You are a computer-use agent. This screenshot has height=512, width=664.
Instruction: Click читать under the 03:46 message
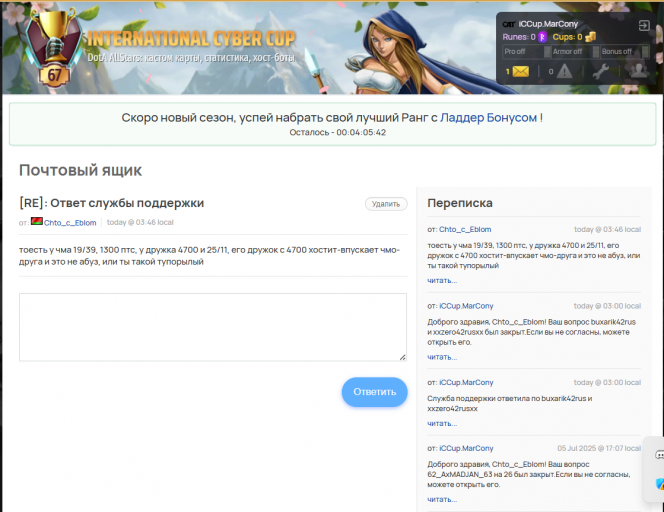(442, 280)
